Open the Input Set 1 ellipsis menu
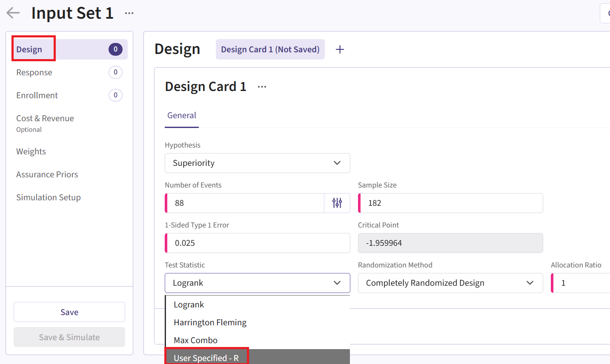610x364 pixels. click(129, 13)
